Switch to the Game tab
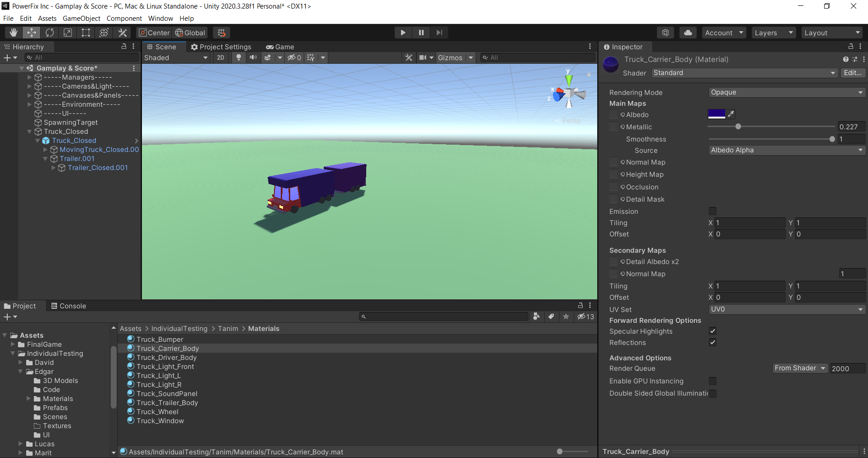This screenshot has width=868, height=458. [280, 47]
